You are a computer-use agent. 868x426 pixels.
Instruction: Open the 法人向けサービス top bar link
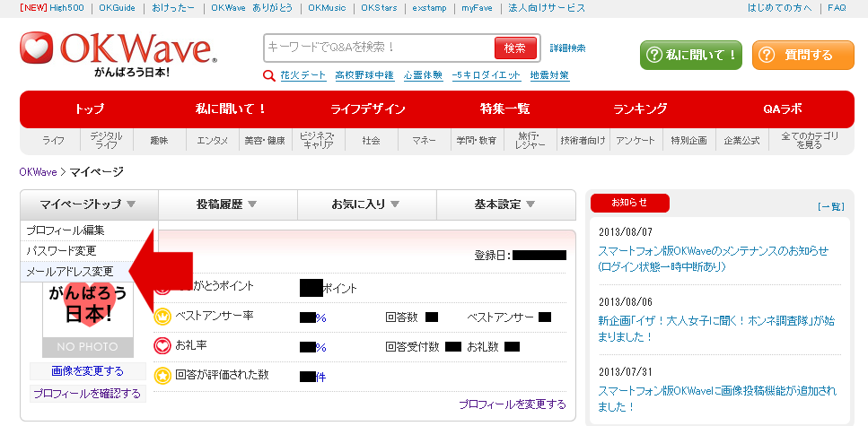pyautogui.click(x=547, y=8)
